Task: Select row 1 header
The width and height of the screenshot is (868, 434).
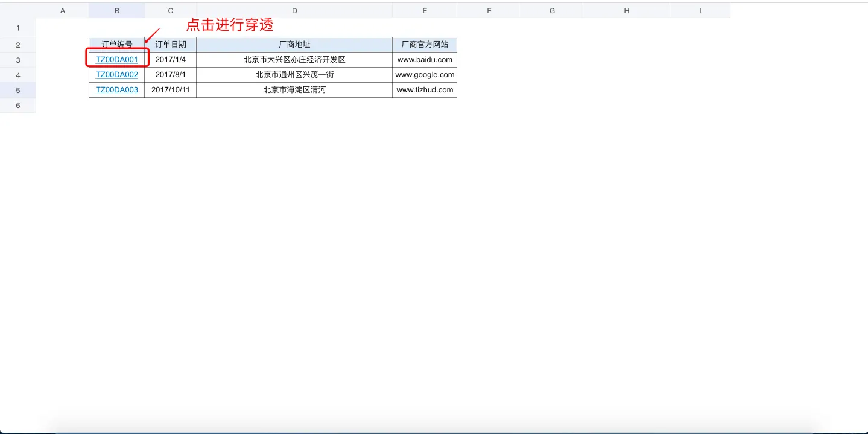Action: coord(18,28)
